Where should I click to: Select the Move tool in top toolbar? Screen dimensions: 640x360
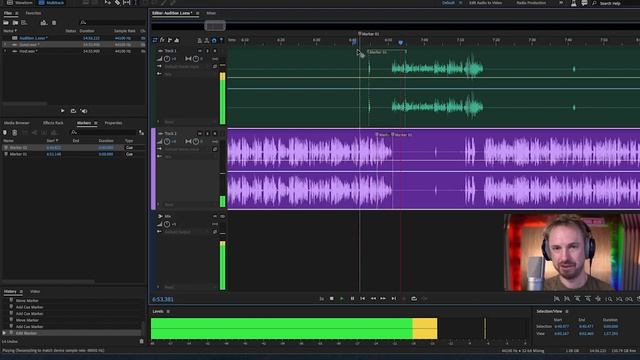pyautogui.click(x=107, y=2)
